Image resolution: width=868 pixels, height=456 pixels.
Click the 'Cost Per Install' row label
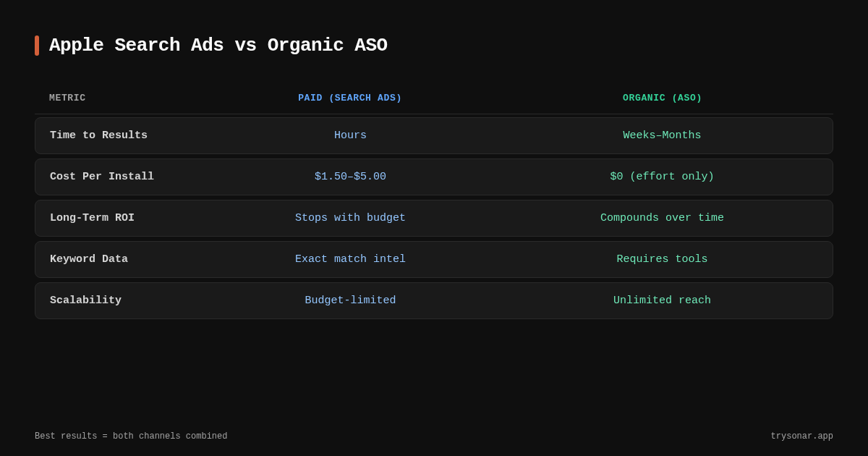coord(102,177)
